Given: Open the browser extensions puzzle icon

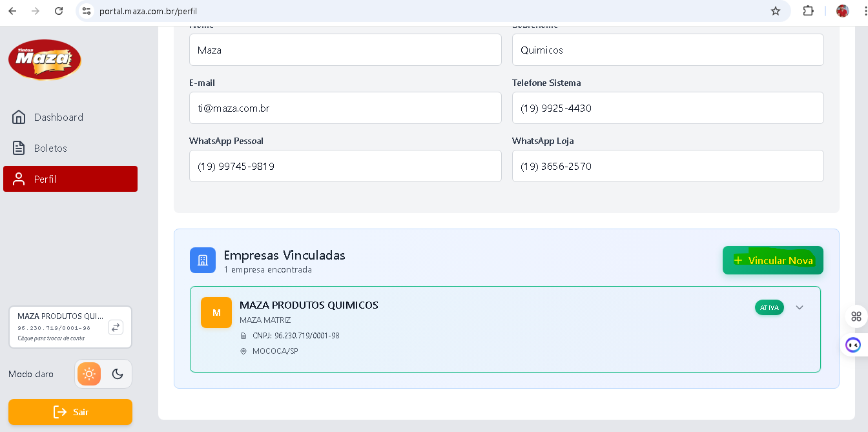Looking at the screenshot, I should [809, 11].
